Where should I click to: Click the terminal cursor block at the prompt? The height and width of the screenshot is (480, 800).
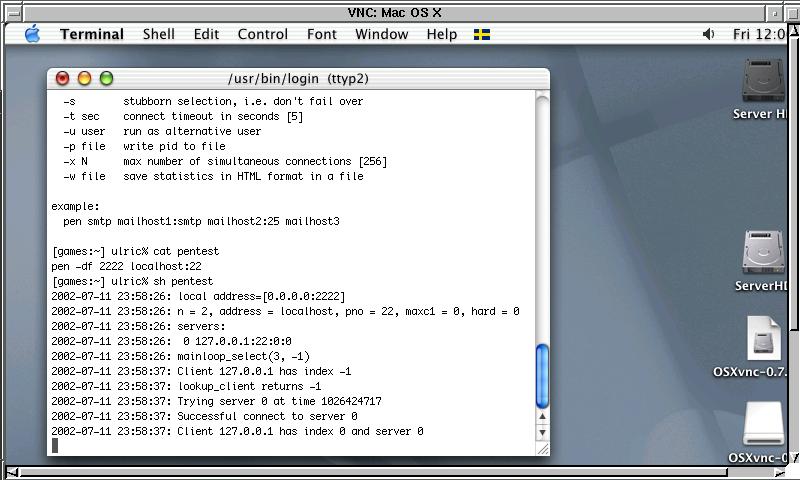55,446
